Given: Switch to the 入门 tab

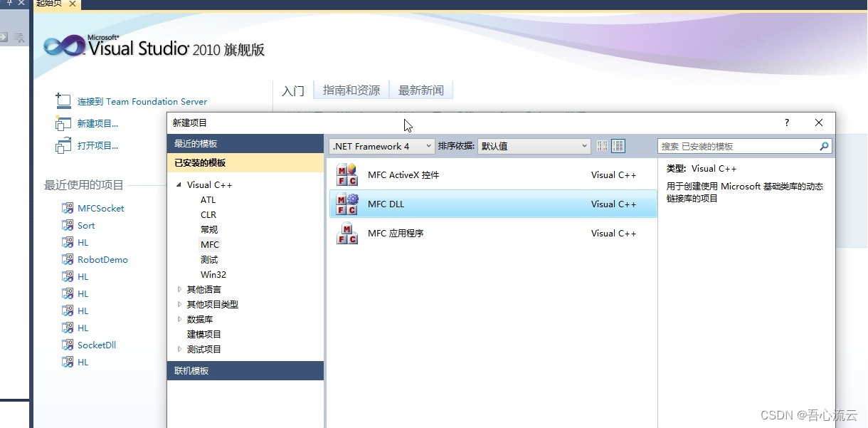Looking at the screenshot, I should (293, 90).
